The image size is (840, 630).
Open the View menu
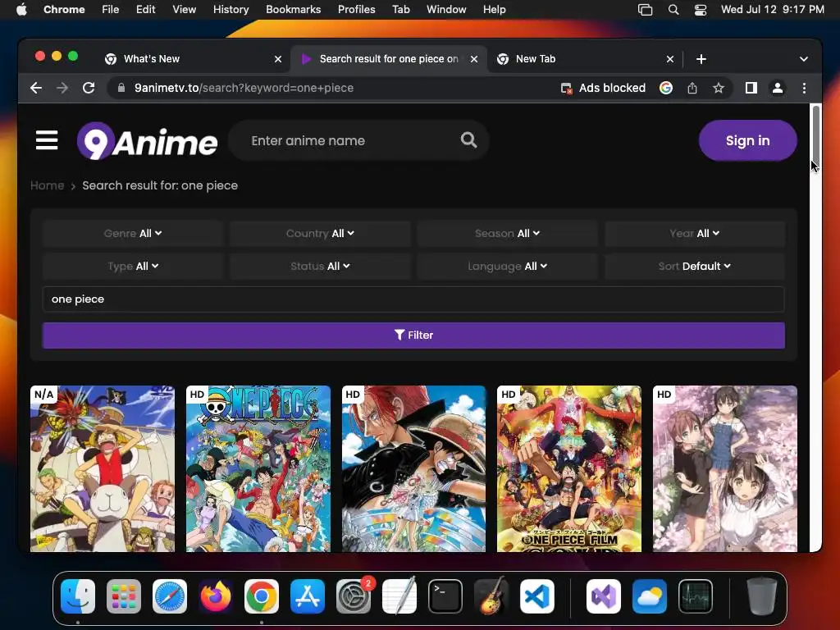(185, 10)
